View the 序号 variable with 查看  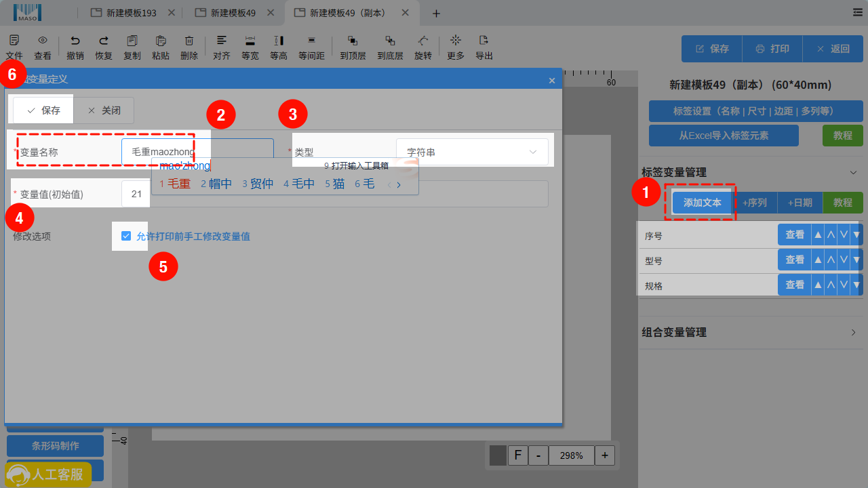795,235
